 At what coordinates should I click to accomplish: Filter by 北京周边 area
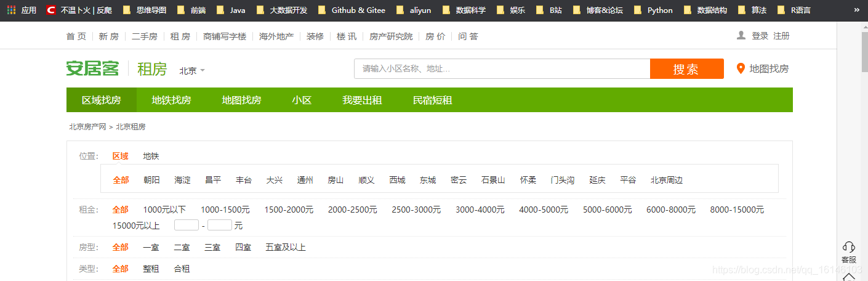(x=667, y=181)
